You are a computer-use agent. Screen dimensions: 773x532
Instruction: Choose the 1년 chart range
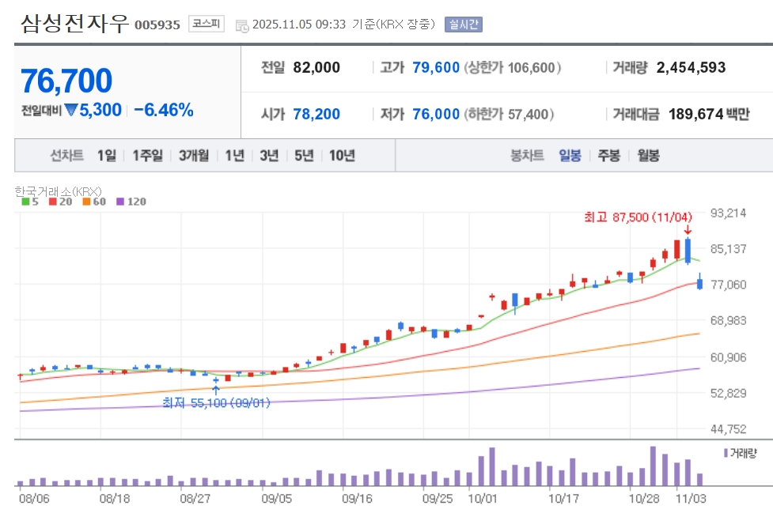pos(234,156)
